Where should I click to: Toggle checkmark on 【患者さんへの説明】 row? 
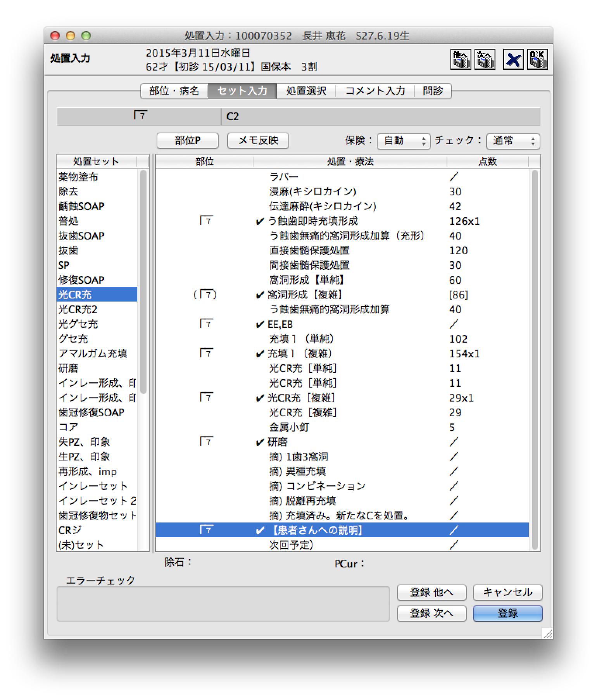point(260,531)
